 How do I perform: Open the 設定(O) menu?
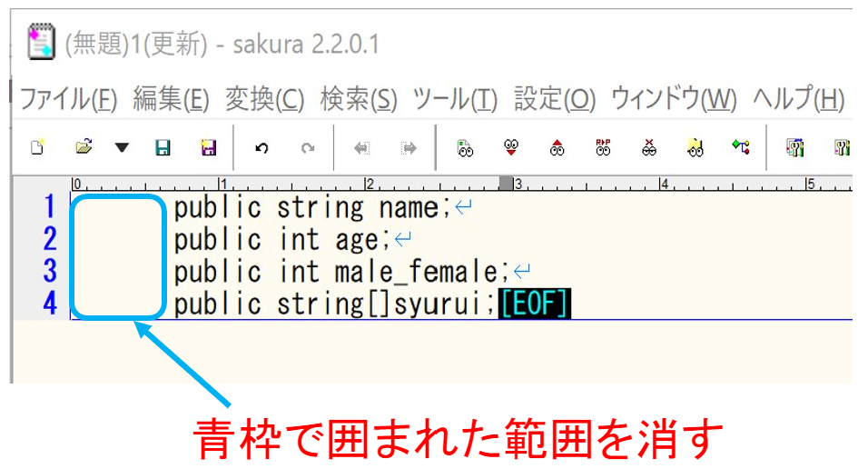tap(555, 100)
